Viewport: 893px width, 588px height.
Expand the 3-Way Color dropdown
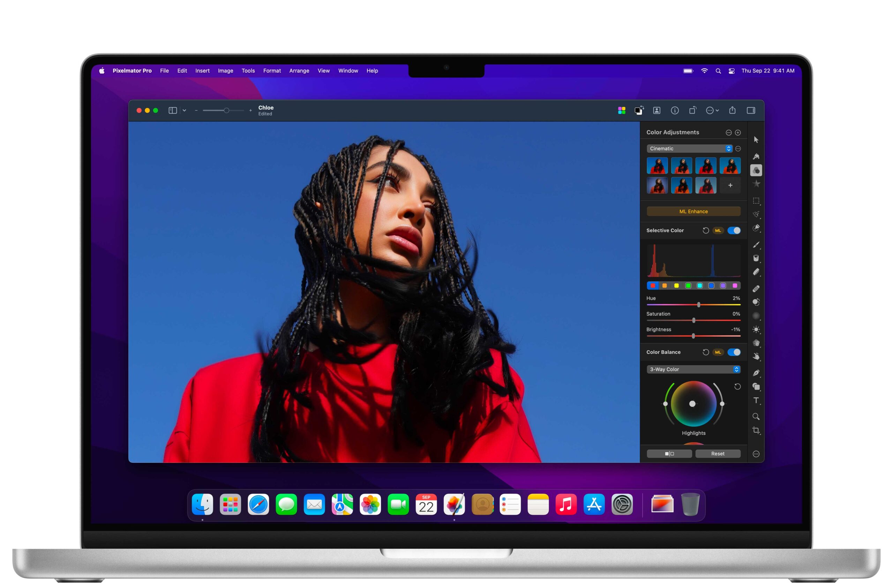pos(693,369)
